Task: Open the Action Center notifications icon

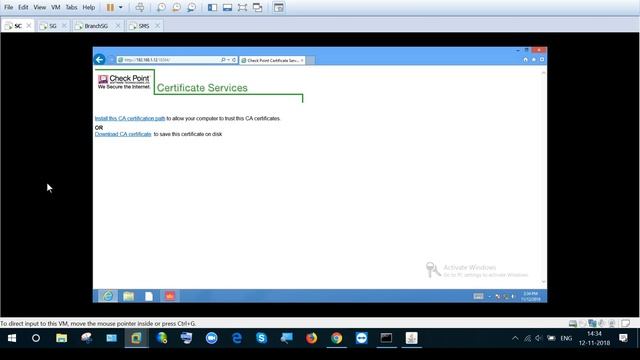Action: click(x=623, y=338)
